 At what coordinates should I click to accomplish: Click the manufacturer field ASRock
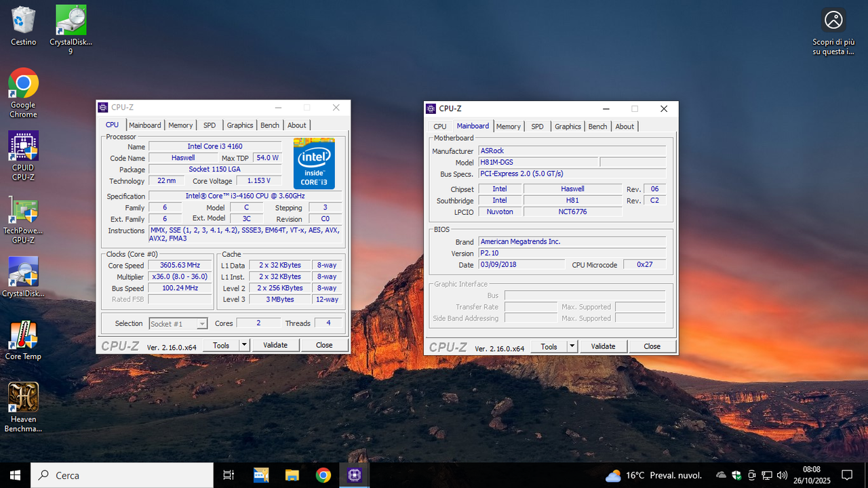click(572, 151)
